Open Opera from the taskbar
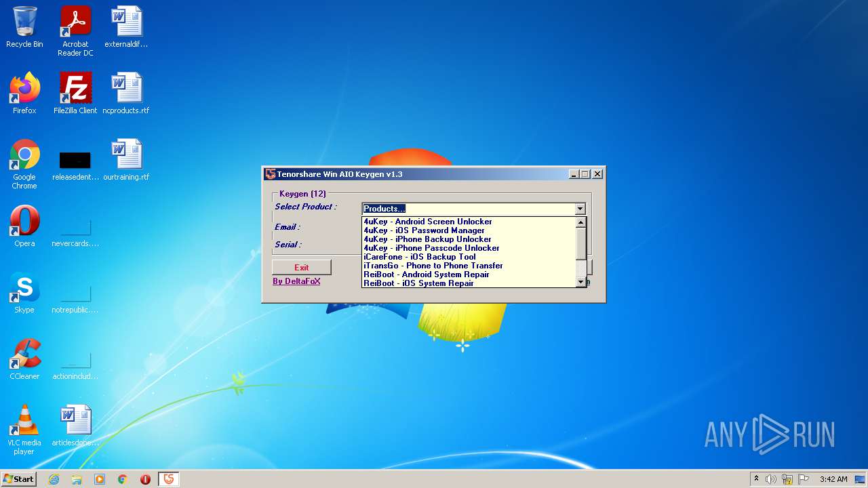The height and width of the screenshot is (488, 868). 145,479
